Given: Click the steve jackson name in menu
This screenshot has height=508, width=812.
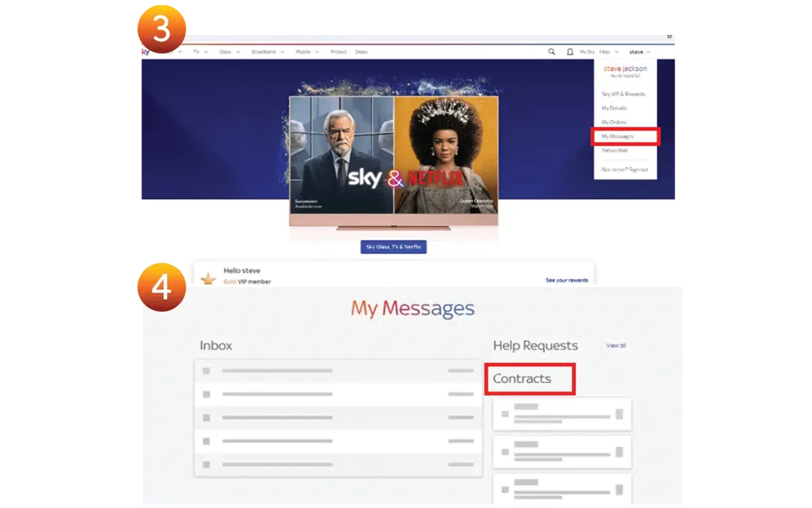Looking at the screenshot, I should pos(625,68).
